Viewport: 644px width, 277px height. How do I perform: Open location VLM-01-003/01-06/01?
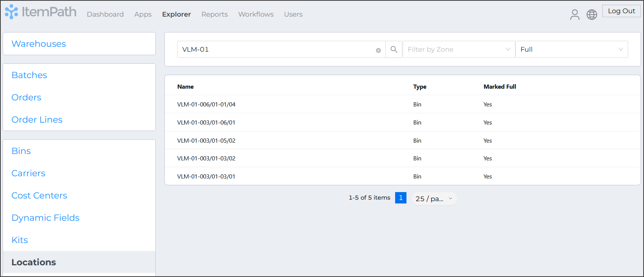(x=206, y=123)
